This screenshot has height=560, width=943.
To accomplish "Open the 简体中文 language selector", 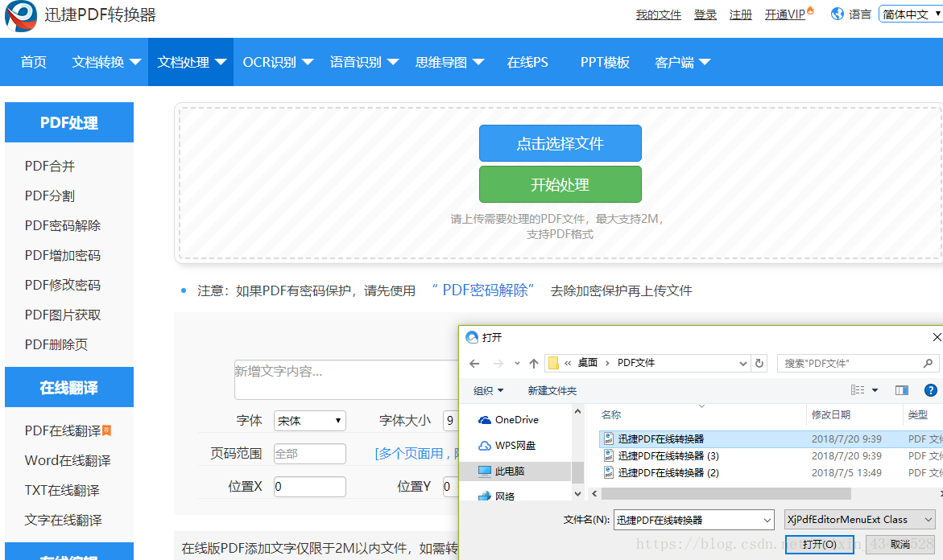I will (911, 14).
